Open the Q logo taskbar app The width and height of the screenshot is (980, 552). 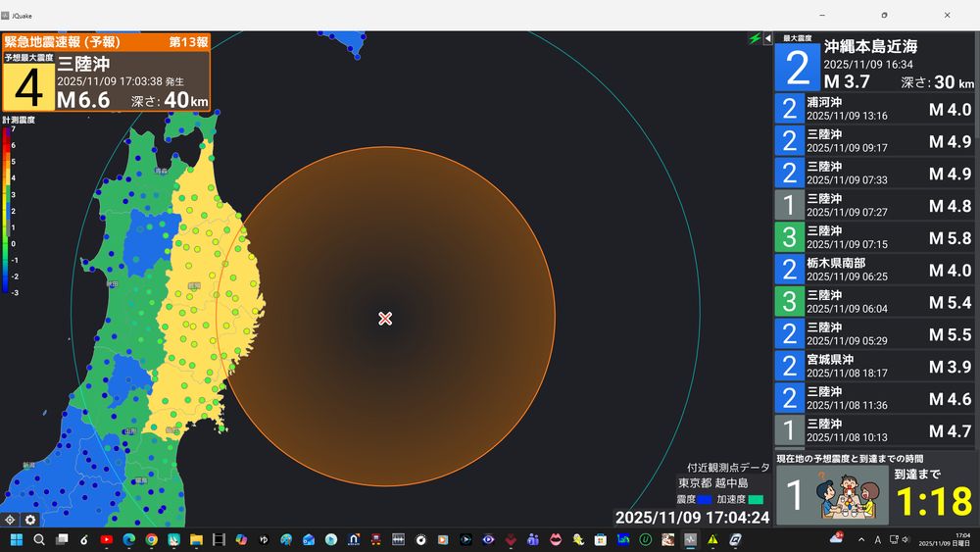736,539
